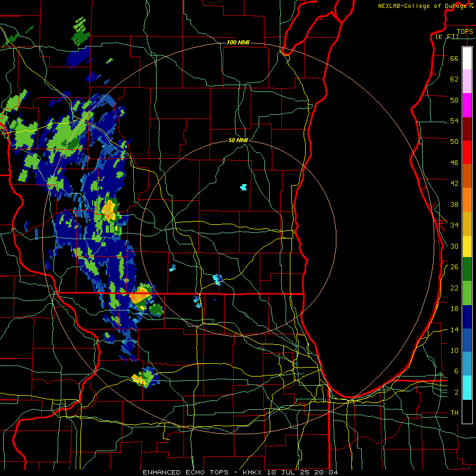Click the isolated yellow-green storm cell at bottom
Viewport: 476px width, 476px height.
tap(145, 377)
